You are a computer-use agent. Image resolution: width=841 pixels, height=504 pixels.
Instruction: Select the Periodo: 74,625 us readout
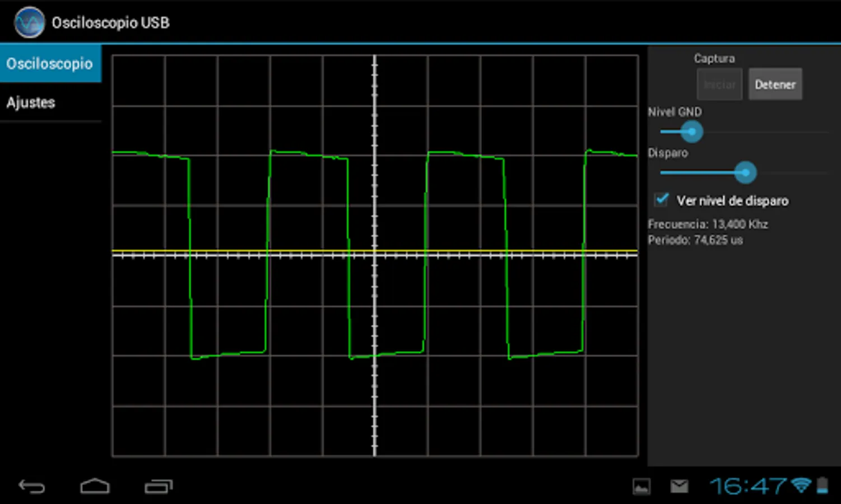(x=695, y=240)
